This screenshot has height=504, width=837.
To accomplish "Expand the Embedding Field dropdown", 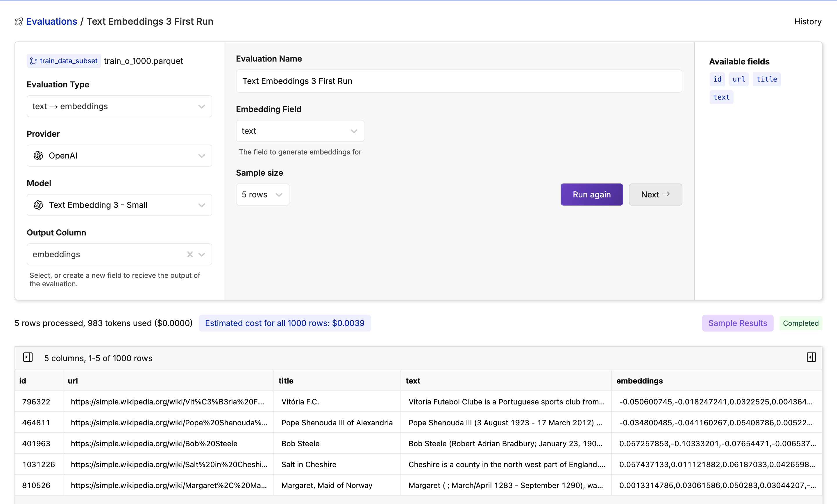I will click(x=300, y=131).
